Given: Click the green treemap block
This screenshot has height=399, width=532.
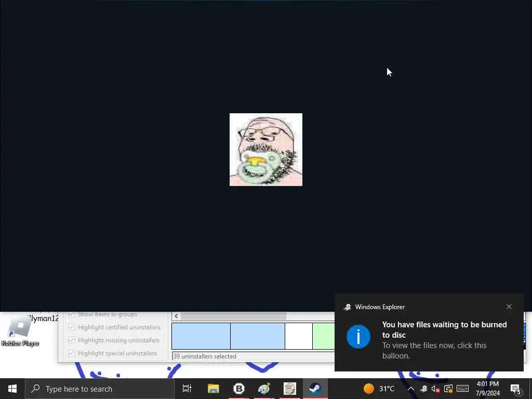Looking at the screenshot, I should (324, 336).
